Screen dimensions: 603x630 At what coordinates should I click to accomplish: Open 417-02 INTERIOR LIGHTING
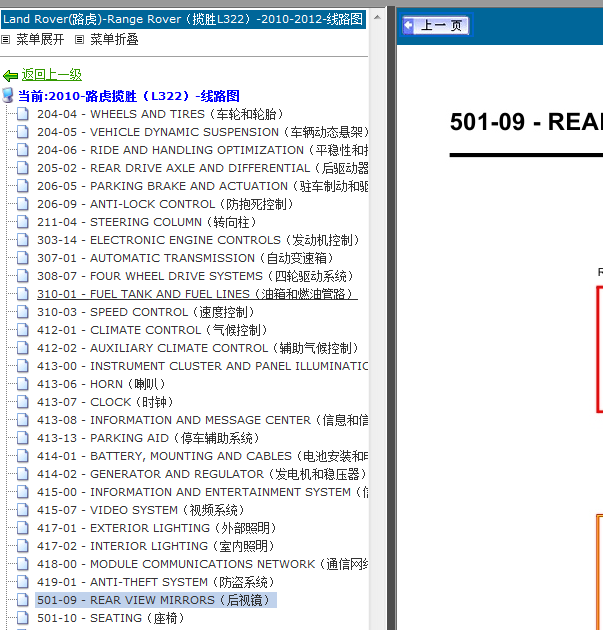tap(156, 546)
